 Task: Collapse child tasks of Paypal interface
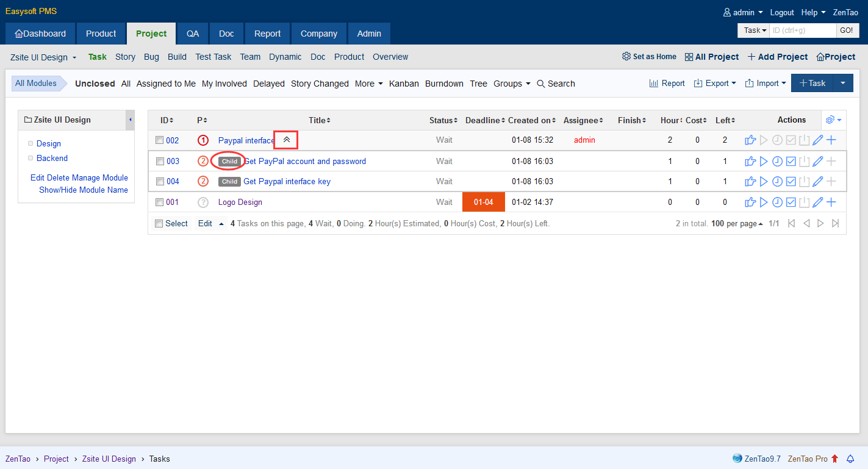click(x=286, y=140)
